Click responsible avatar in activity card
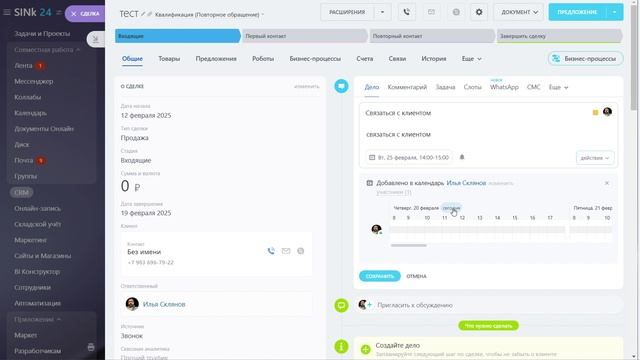640x360 pixels. coord(607,112)
